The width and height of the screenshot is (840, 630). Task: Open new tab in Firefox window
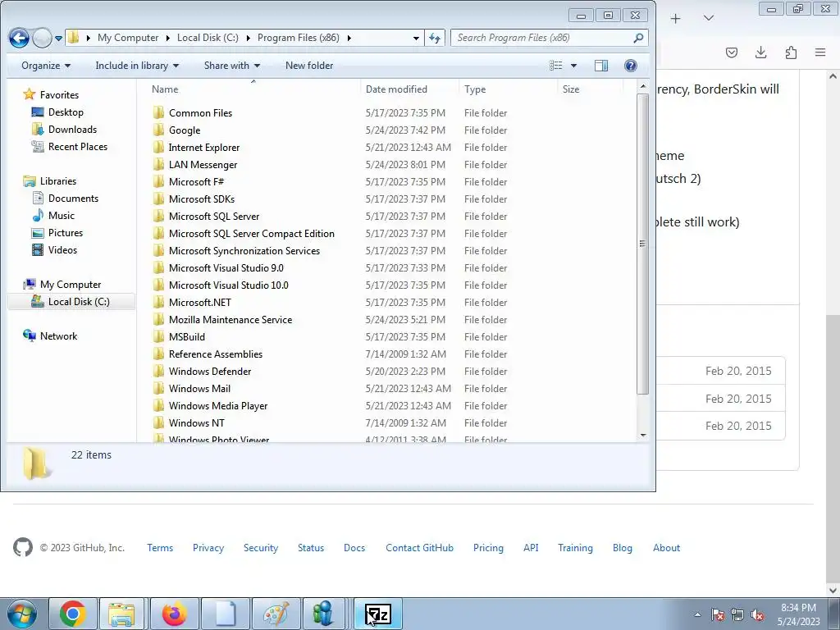(x=676, y=19)
